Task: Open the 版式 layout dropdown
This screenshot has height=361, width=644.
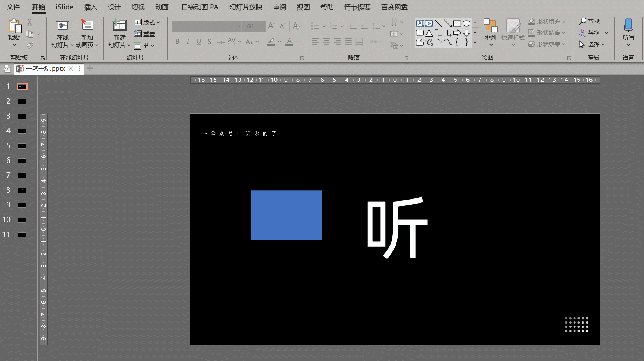Action: pos(147,22)
